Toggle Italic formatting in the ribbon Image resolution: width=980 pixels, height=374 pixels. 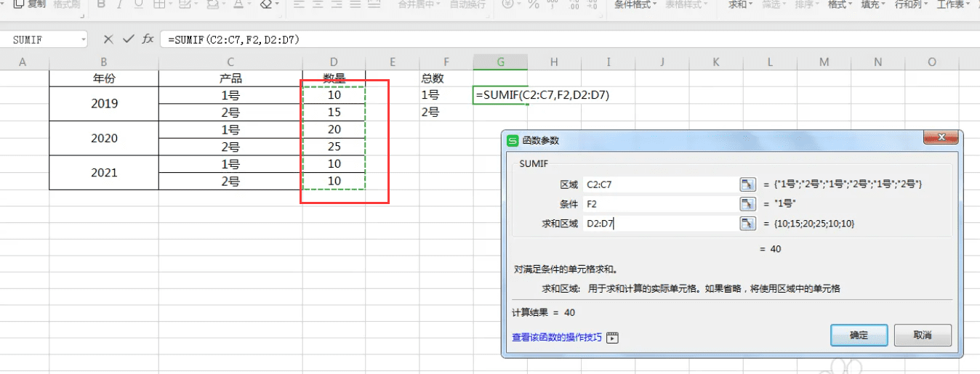coord(120,4)
